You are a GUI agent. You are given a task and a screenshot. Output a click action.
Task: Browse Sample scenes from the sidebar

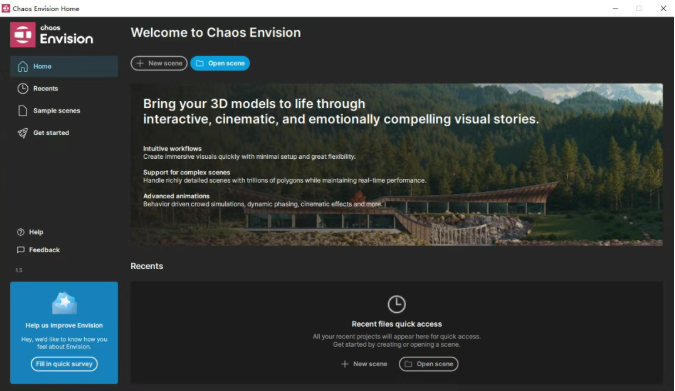point(64,111)
